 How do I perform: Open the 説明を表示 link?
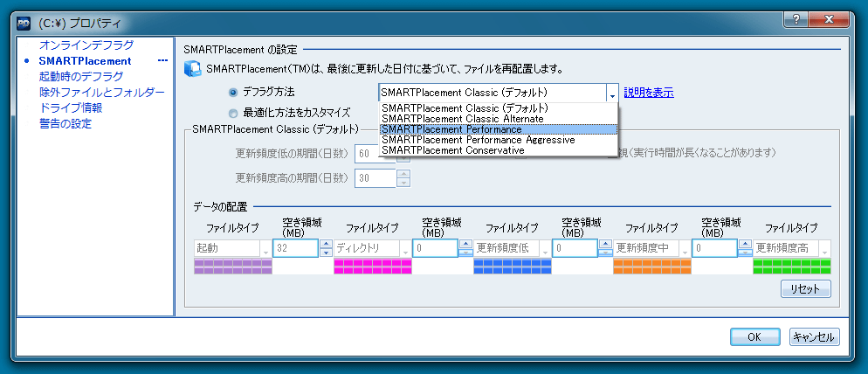tap(649, 93)
